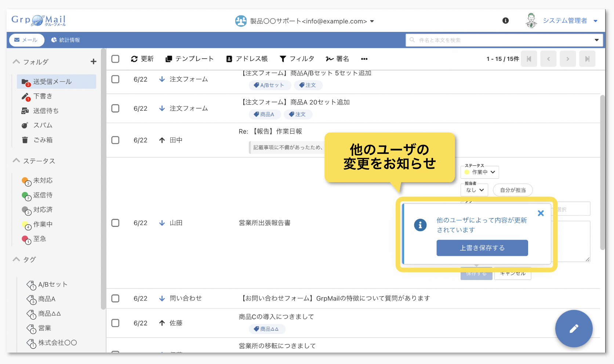Click 自分が担当 button
Image resolution: width=614 pixels, height=364 pixels.
(x=513, y=190)
